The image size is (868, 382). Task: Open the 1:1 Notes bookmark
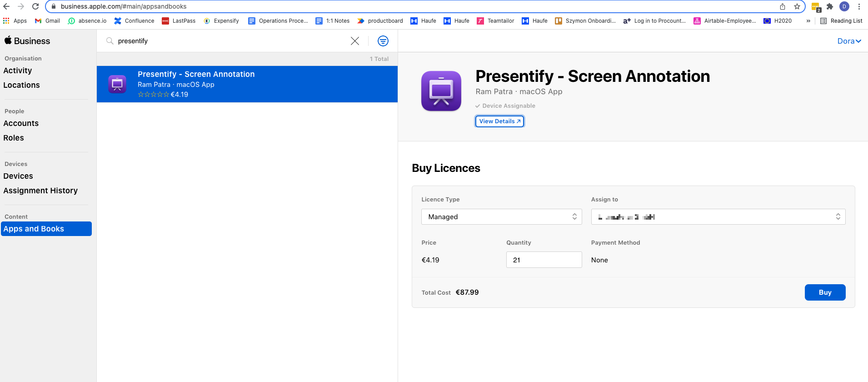coord(332,21)
